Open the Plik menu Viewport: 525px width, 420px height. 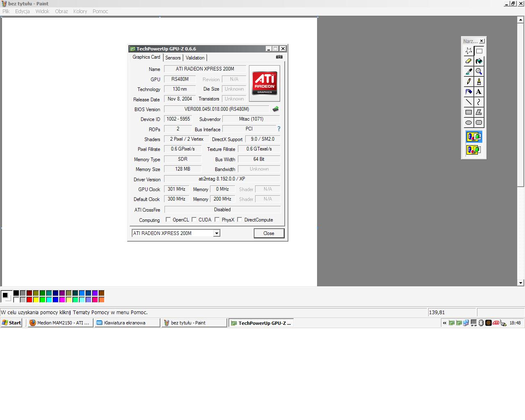click(x=6, y=11)
